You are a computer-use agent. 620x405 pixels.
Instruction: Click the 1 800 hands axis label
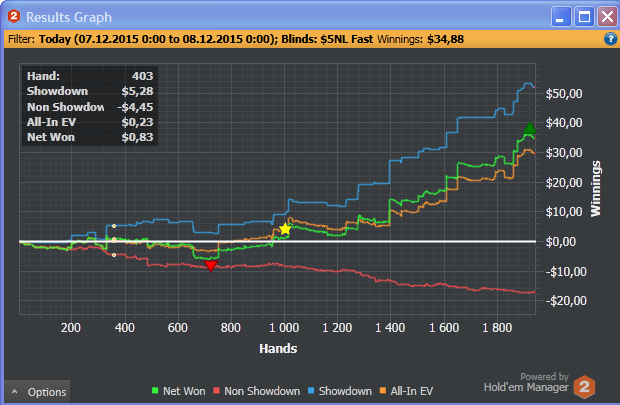click(x=497, y=328)
